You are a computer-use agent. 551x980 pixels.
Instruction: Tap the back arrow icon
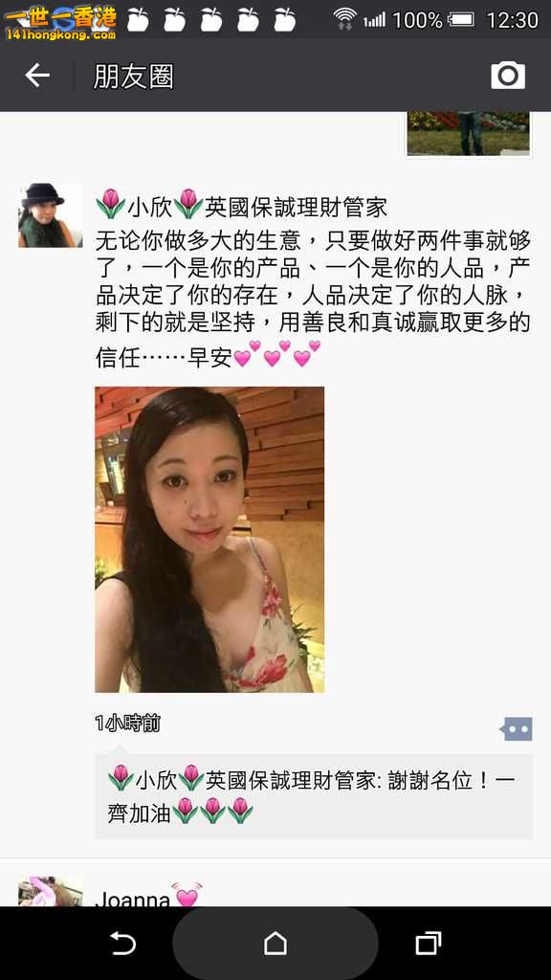37,76
